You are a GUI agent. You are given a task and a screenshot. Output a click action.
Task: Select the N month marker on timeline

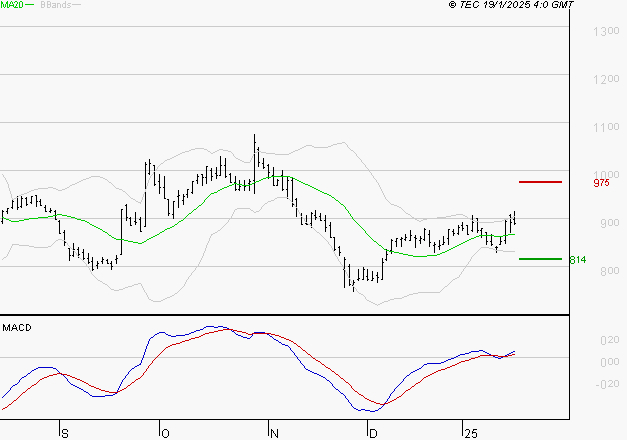click(273, 433)
